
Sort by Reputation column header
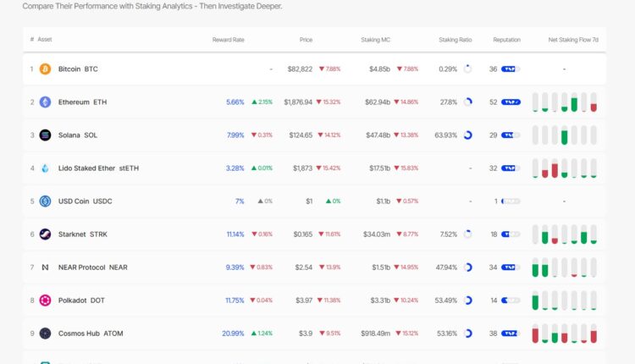coord(506,40)
